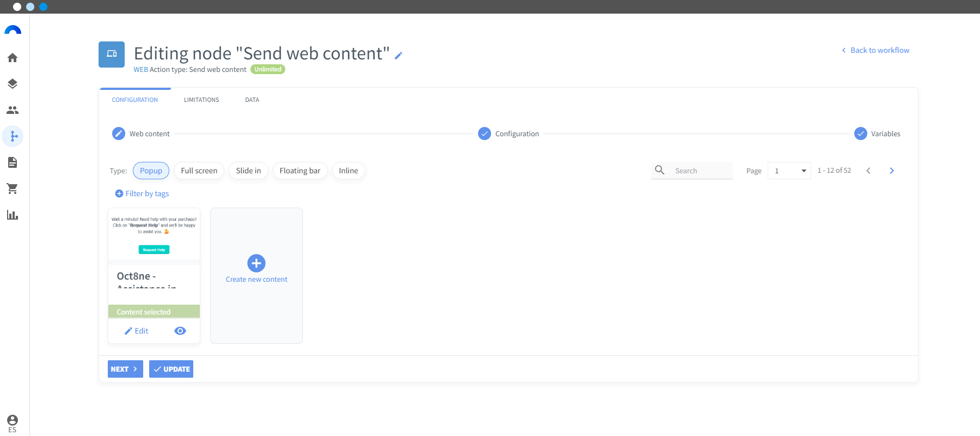Switch to the CONFIGURATION tab

point(135,100)
